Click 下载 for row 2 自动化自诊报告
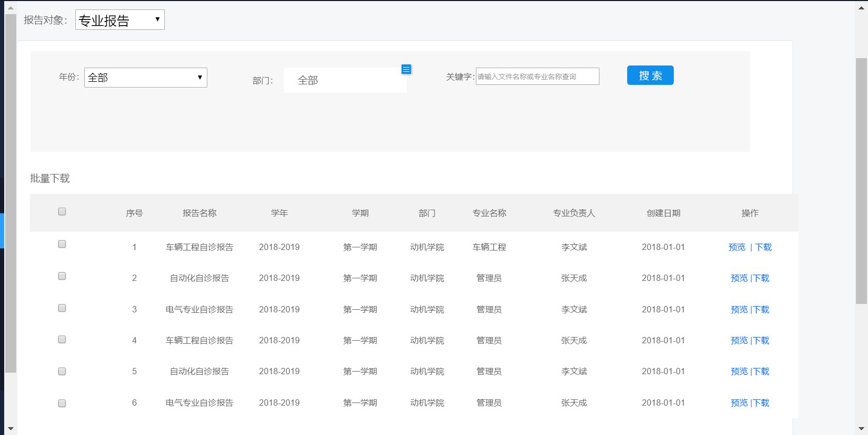The height and width of the screenshot is (435, 868). pos(762,278)
